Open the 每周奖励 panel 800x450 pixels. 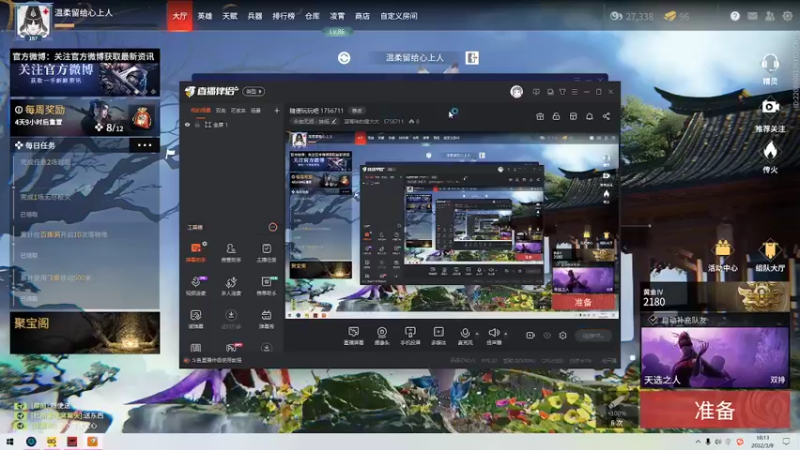85,117
